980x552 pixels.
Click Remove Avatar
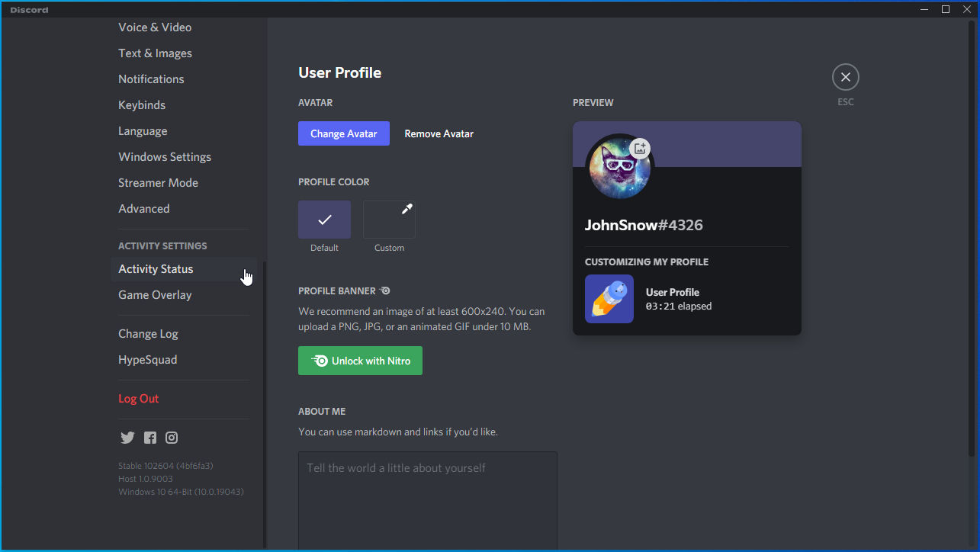point(439,133)
